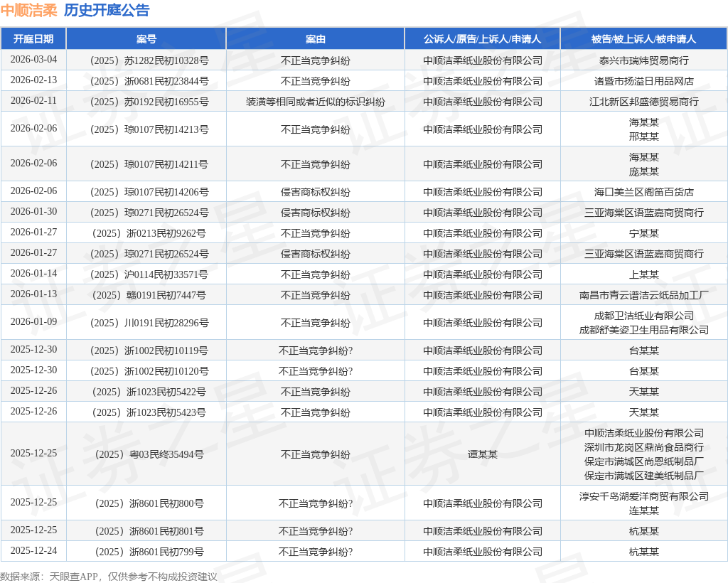Click defendant 上某某

tap(643, 274)
